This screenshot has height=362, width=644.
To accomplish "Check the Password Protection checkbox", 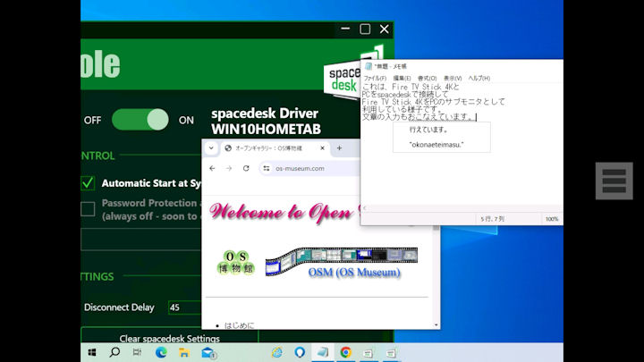I will [88, 209].
